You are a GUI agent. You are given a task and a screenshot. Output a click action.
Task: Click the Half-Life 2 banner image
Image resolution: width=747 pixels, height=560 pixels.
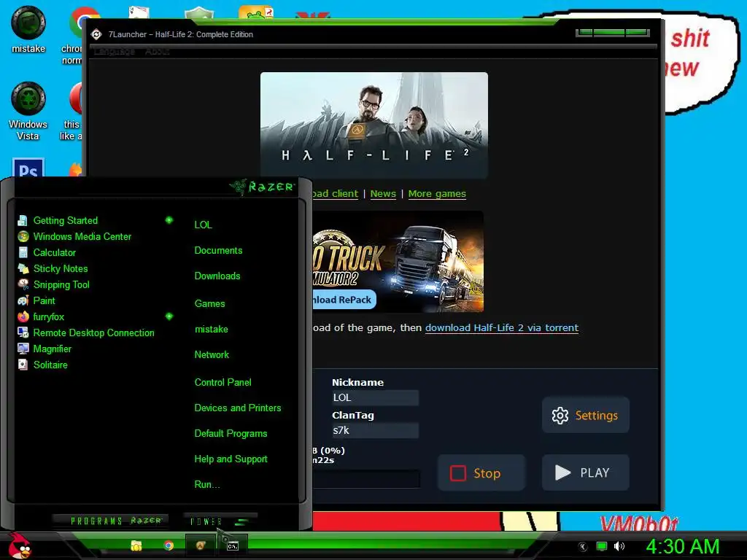pos(374,125)
